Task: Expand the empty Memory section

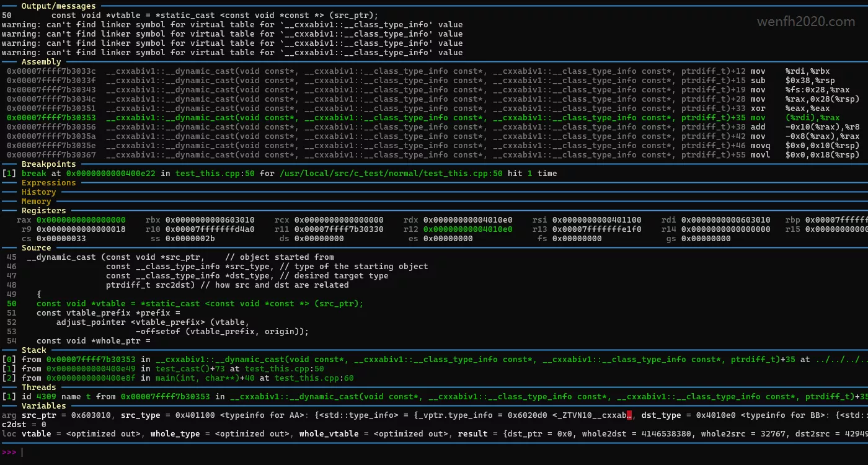Action: tap(36, 201)
